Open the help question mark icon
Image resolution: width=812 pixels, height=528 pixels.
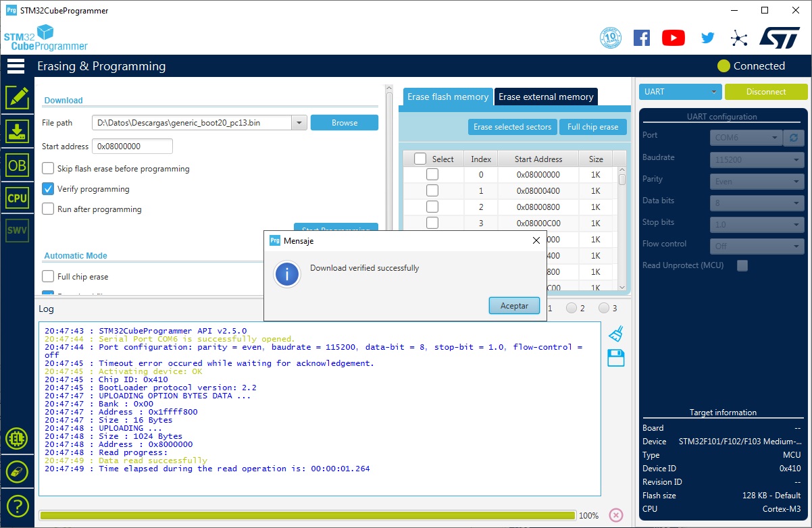tap(17, 504)
